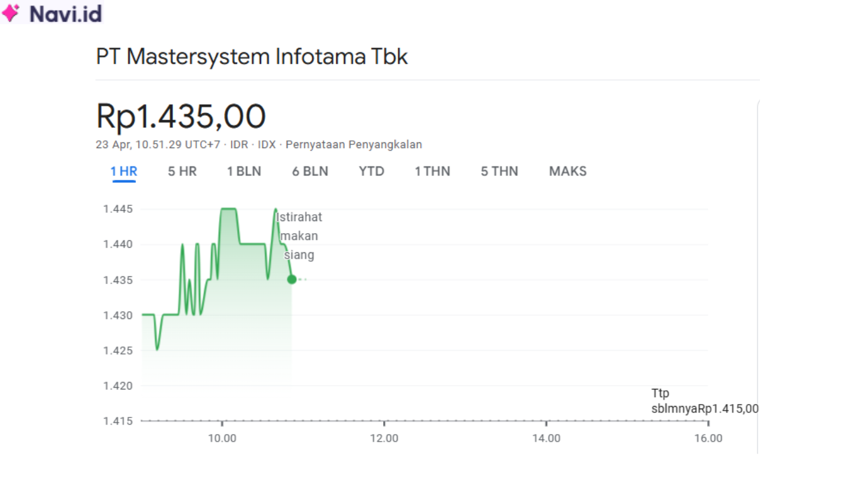Click the 1.440 price axis label
Screen dimensions: 868x488
point(118,244)
